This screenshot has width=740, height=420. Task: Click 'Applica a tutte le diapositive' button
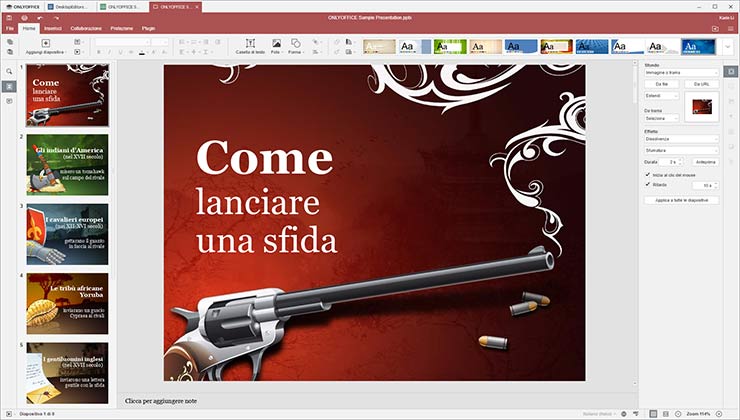(681, 200)
